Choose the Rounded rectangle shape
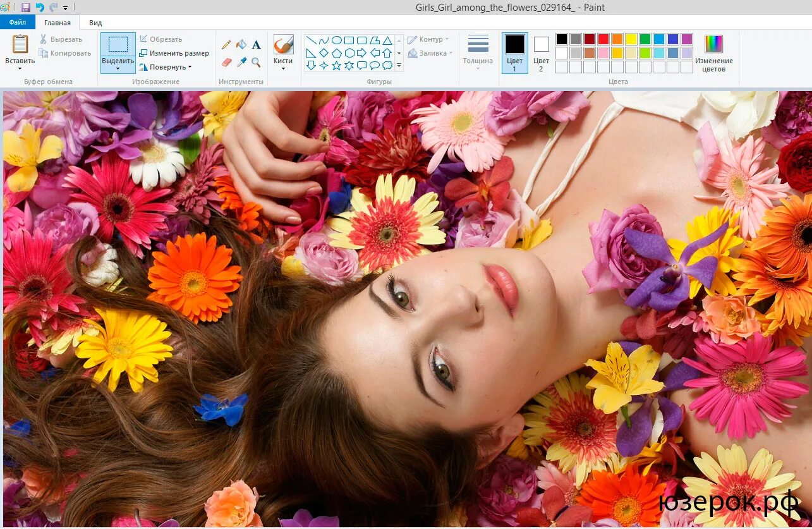 [361, 40]
